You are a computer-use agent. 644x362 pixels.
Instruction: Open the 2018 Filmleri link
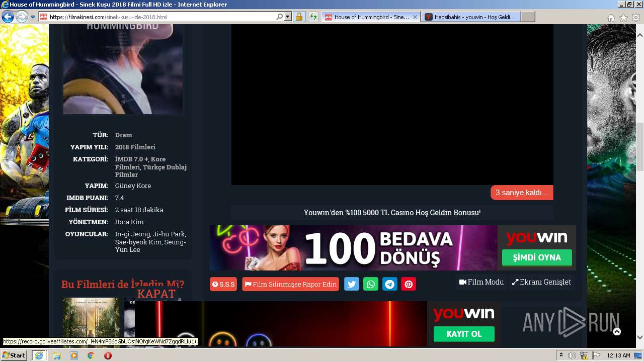[135, 147]
